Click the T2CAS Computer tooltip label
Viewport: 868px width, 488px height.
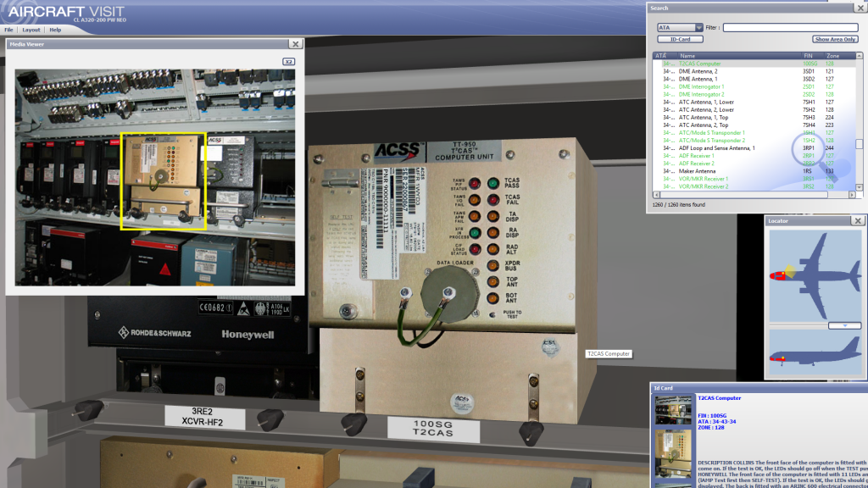609,354
